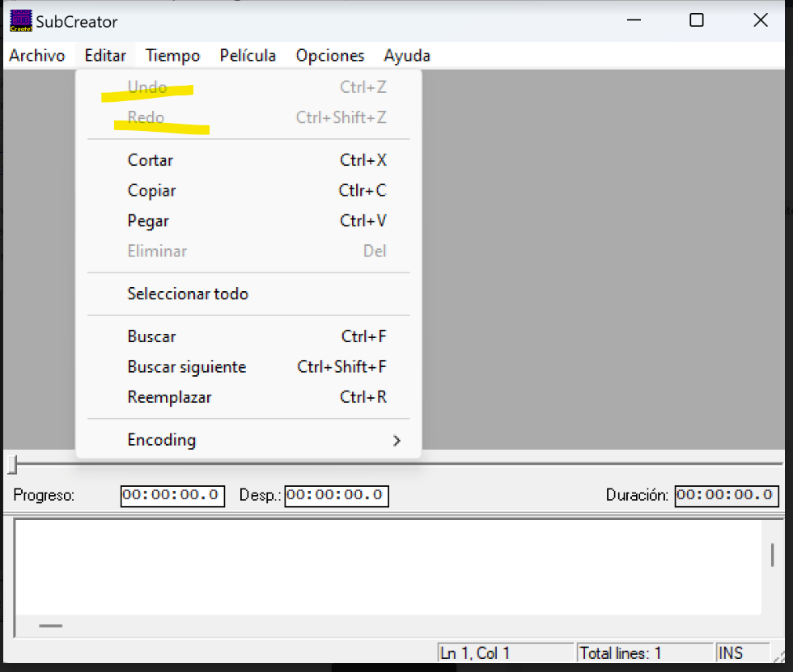This screenshot has height=672, width=793.
Task: Open the Tiempo menu
Action: tap(172, 55)
